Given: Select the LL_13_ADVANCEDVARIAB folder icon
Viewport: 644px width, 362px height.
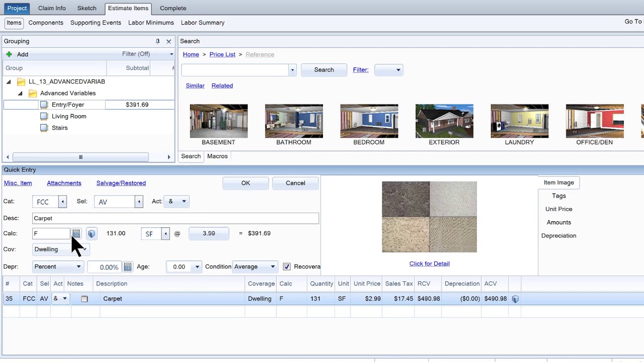Looking at the screenshot, I should 21,81.
